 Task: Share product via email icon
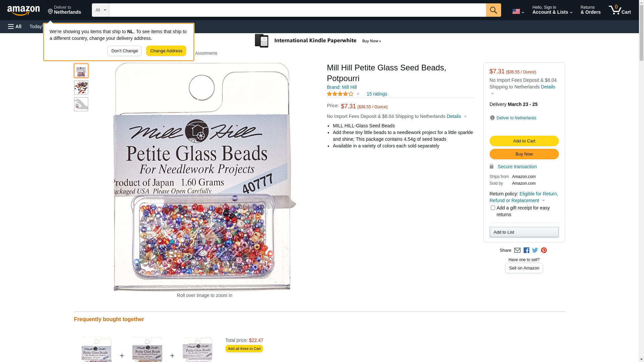517,250
